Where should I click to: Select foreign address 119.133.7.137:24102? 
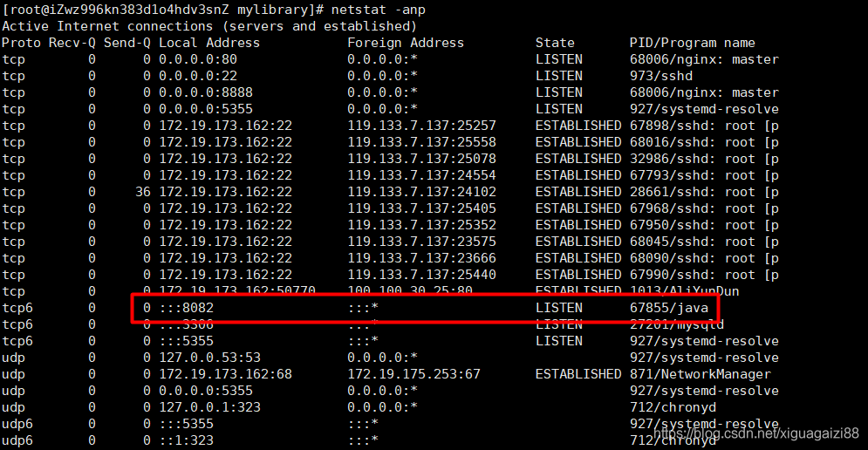(421, 192)
